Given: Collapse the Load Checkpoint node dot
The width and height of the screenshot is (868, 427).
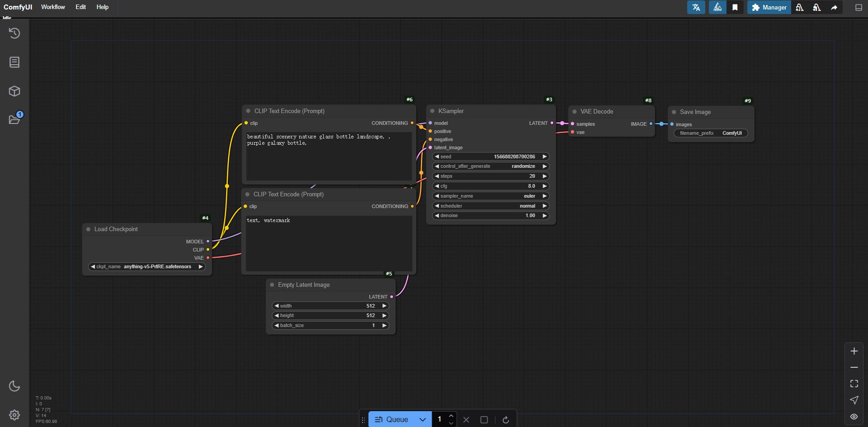Looking at the screenshot, I should pyautogui.click(x=89, y=229).
